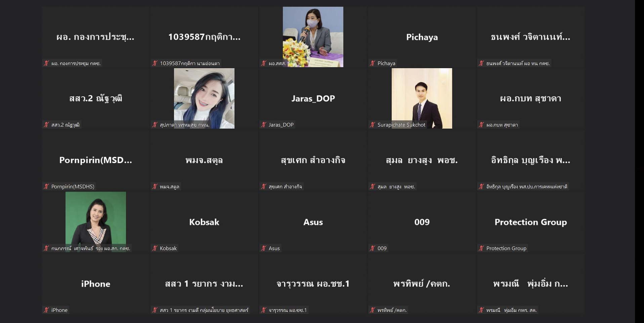Click the Pornpirin(MSDHS) name label
The width and height of the screenshot is (644, 323).
[x=73, y=186]
